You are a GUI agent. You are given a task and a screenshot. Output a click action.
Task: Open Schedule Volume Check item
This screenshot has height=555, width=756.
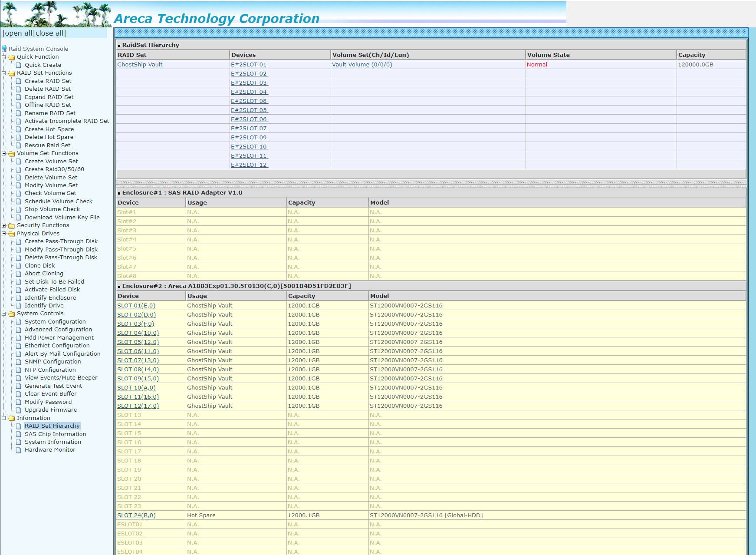click(59, 202)
